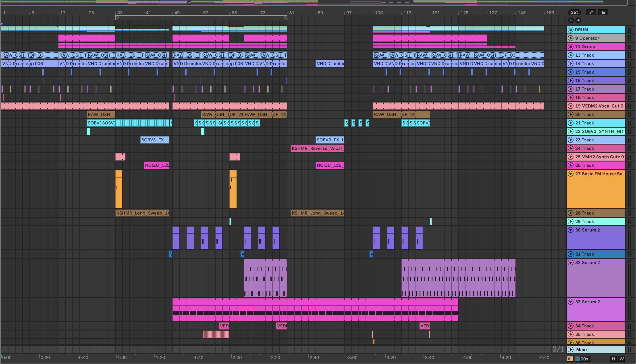
Task: Click the 1.00x zoom factor field
Action: coord(582,359)
